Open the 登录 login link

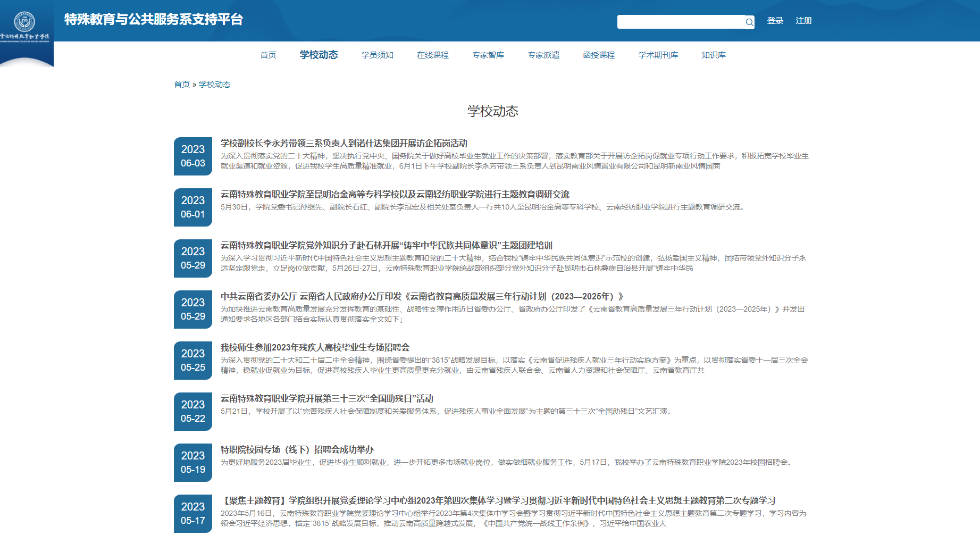pos(775,21)
